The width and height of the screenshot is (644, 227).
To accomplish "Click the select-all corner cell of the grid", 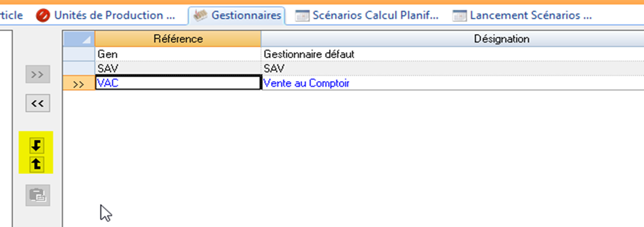I will (79, 39).
